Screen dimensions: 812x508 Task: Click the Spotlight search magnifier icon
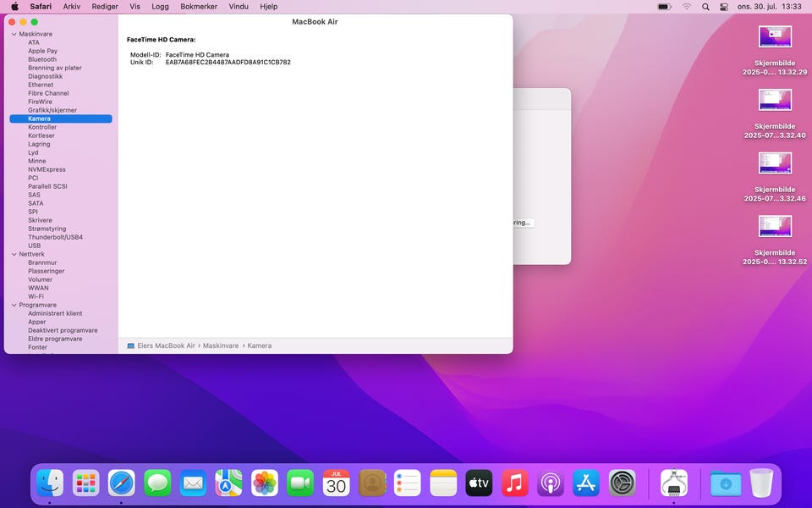click(705, 7)
